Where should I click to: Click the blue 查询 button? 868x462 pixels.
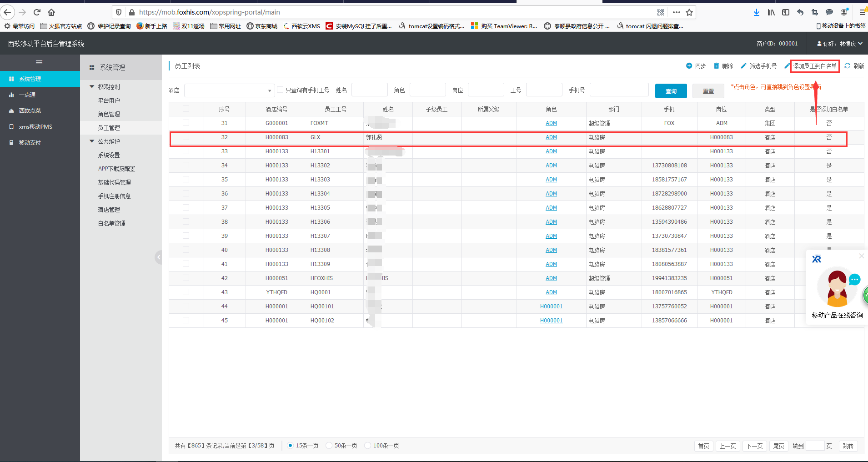pyautogui.click(x=671, y=91)
